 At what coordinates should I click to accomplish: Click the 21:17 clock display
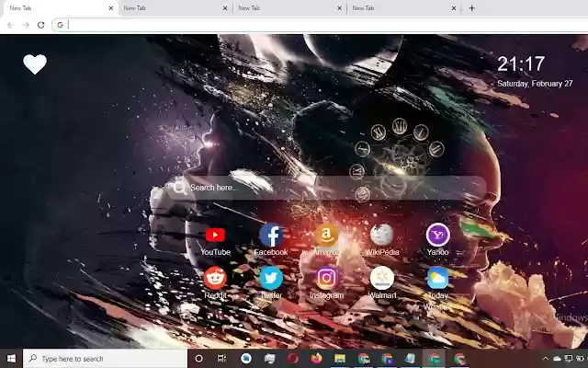pos(521,63)
